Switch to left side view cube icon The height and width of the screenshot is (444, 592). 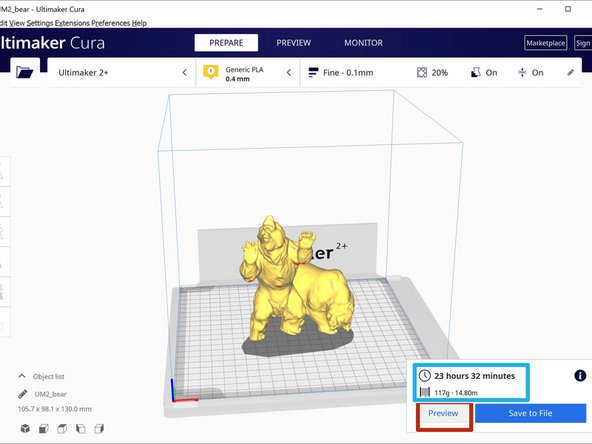[80, 429]
